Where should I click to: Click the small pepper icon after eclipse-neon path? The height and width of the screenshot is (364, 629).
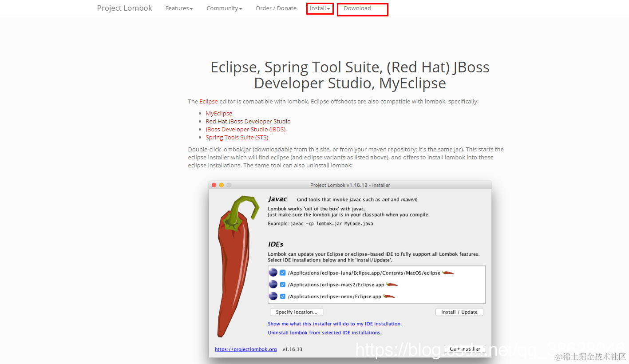[389, 296]
